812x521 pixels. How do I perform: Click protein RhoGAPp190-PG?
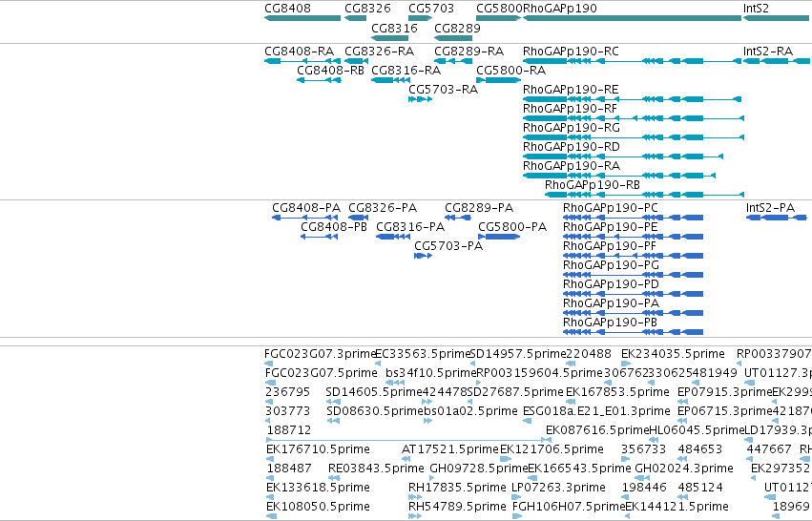pos(634,275)
